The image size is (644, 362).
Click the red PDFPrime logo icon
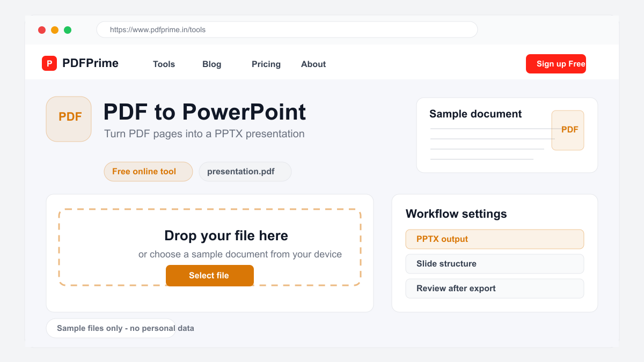pyautogui.click(x=49, y=63)
